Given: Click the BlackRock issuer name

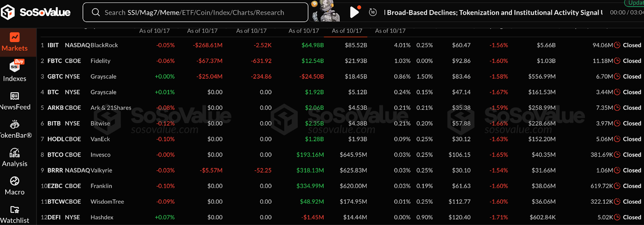Looking at the screenshot, I should [104, 45].
